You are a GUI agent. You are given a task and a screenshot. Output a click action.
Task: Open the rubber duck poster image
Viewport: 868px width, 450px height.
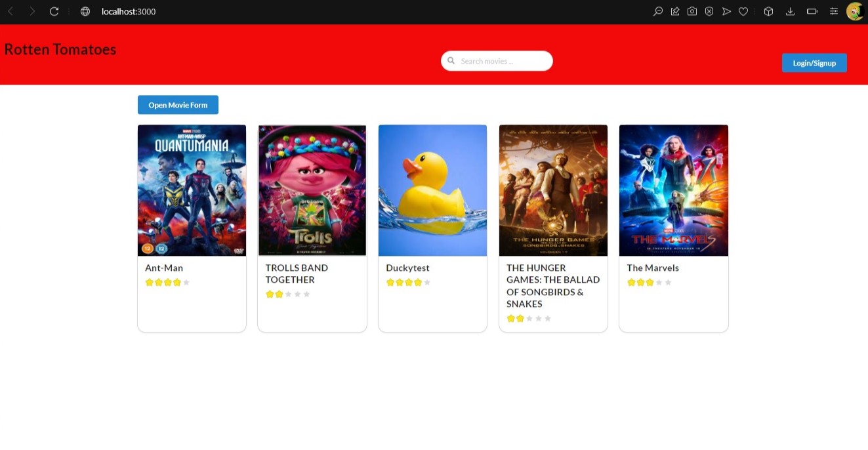point(432,190)
